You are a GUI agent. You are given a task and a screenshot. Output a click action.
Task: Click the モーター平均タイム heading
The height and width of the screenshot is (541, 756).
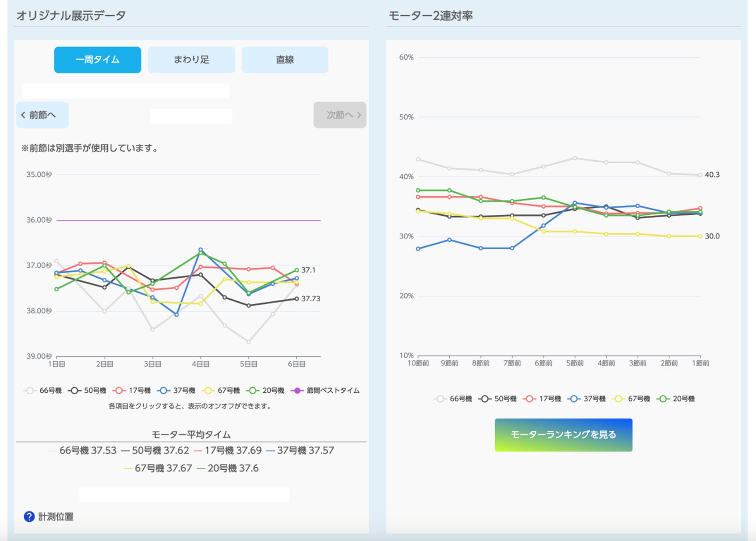tap(191, 435)
